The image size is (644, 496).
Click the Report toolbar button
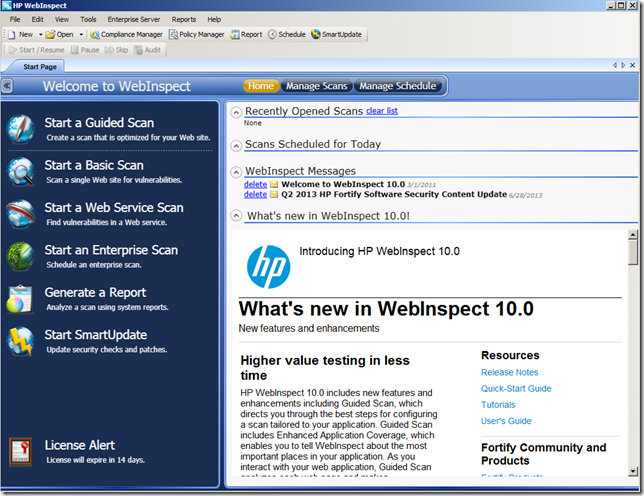(x=246, y=34)
